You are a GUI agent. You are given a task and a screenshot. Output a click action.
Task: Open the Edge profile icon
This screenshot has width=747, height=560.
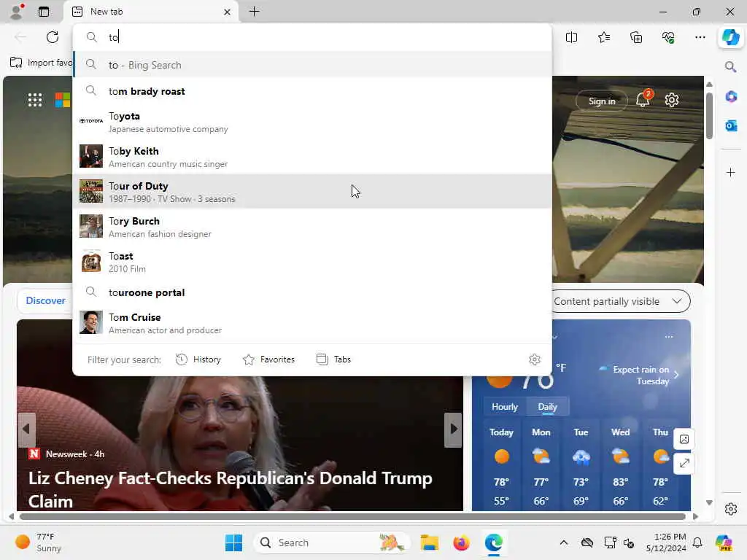pyautogui.click(x=17, y=12)
